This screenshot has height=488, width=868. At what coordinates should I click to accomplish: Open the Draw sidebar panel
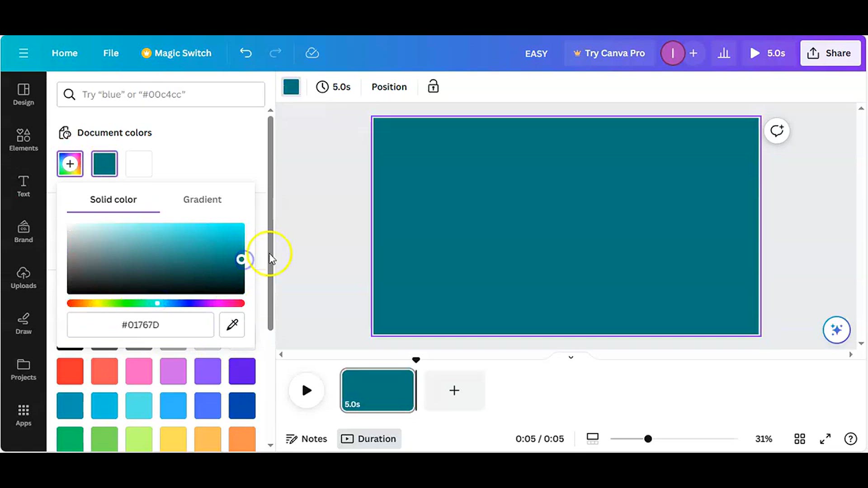coord(24,324)
